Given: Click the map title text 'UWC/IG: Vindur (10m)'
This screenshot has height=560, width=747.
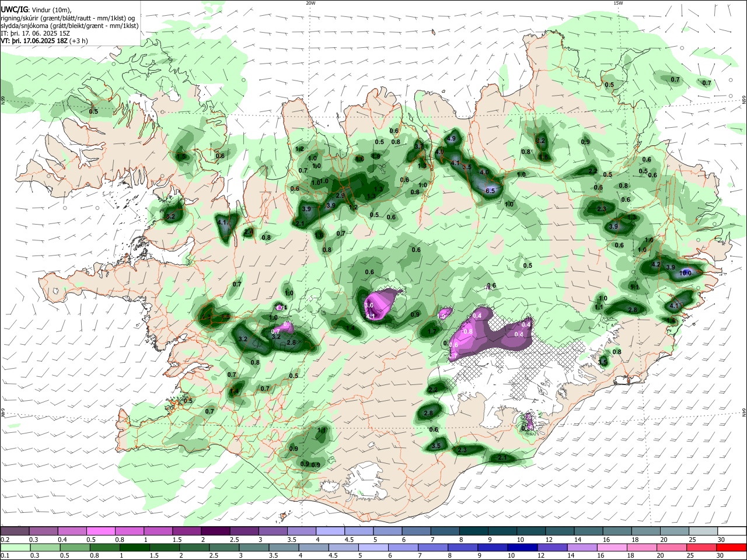Looking at the screenshot, I should tap(36, 9).
